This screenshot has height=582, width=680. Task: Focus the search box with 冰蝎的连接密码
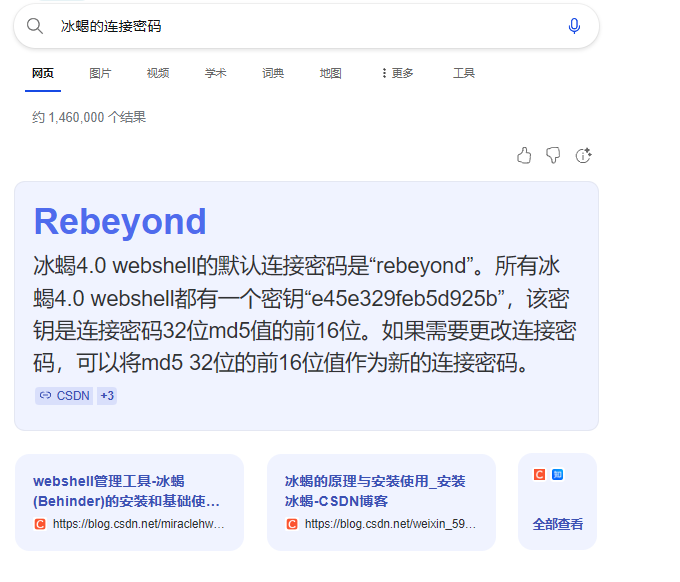[x=307, y=26]
